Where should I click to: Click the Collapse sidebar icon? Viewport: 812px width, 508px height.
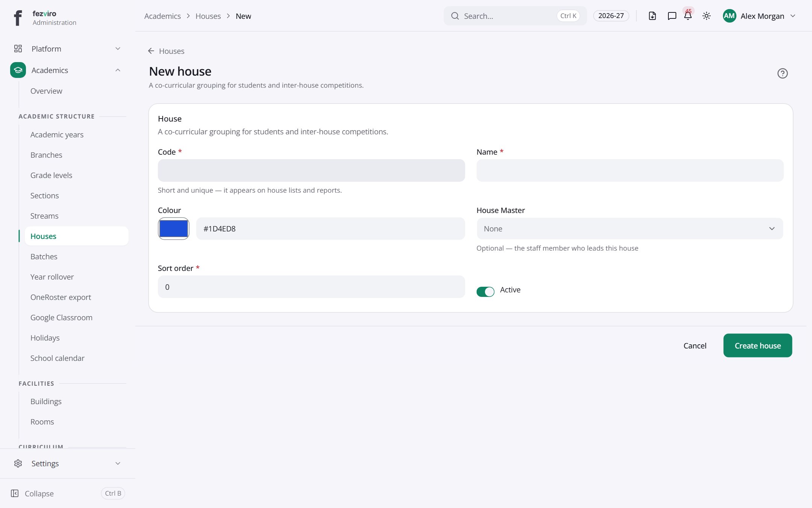tap(15, 493)
